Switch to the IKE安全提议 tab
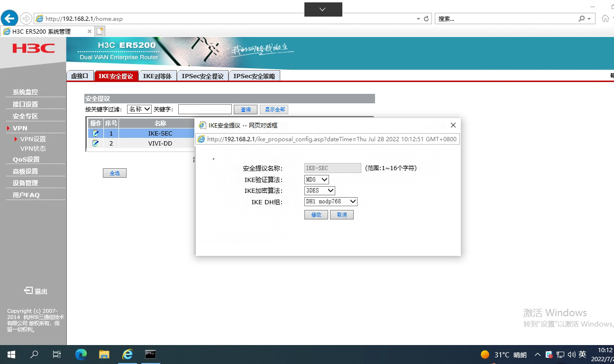Viewport: 614px width, 364px height. (116, 76)
